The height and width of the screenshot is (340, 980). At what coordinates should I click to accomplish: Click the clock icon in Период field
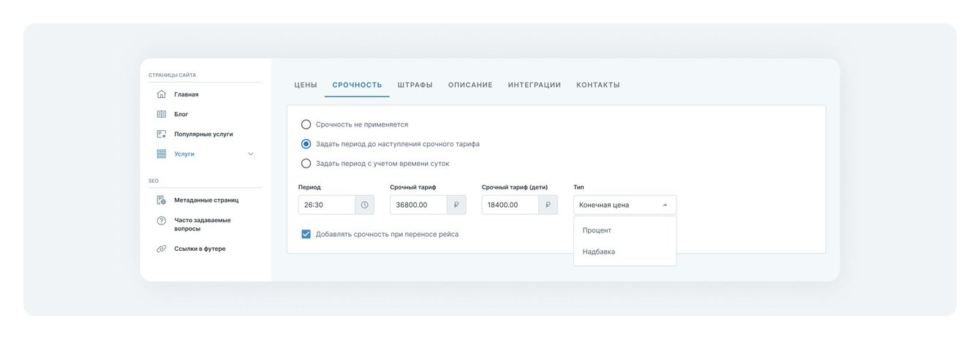364,205
